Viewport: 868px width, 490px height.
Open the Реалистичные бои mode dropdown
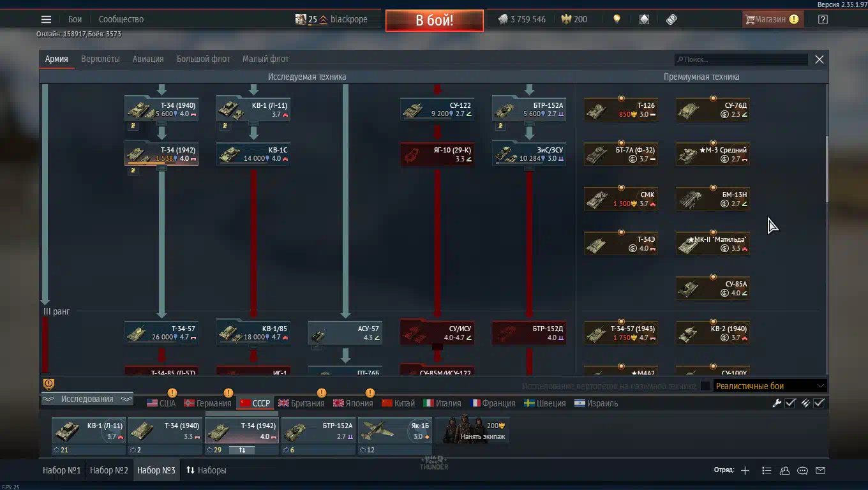pyautogui.click(x=770, y=386)
